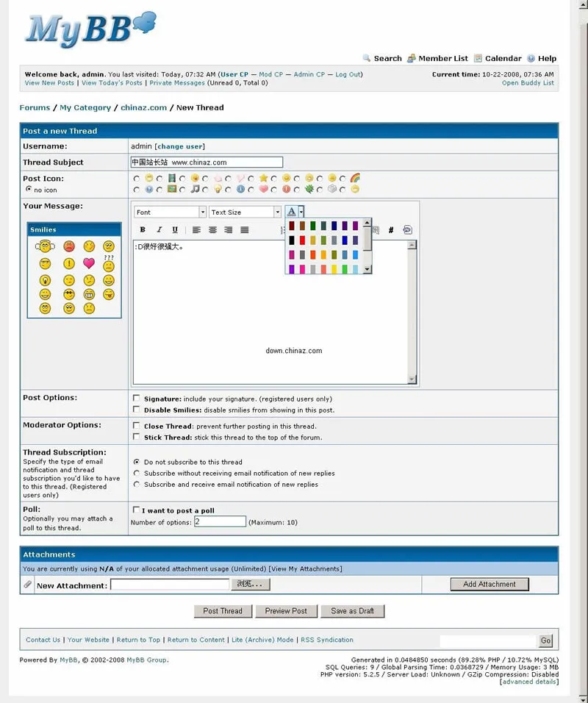Open the Font dropdown
The height and width of the screenshot is (703, 588).
point(171,212)
